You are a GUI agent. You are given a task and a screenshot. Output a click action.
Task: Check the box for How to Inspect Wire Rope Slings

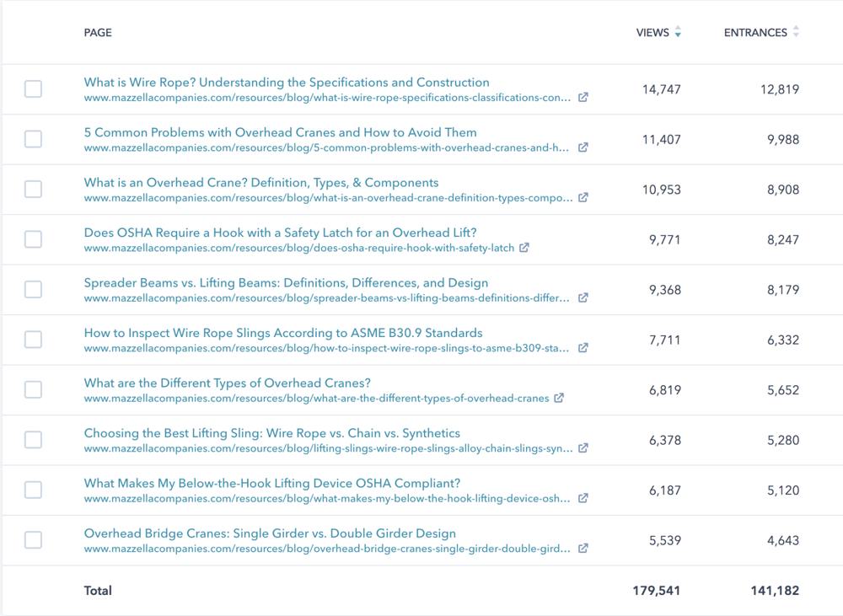tap(33, 340)
